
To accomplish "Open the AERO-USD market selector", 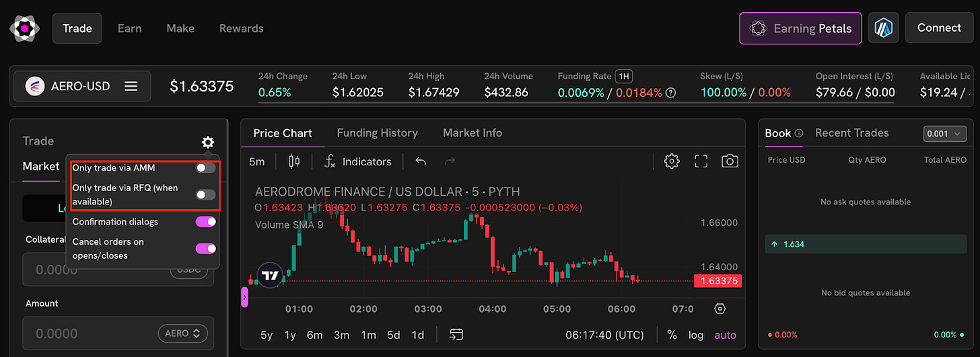I will pyautogui.click(x=82, y=86).
